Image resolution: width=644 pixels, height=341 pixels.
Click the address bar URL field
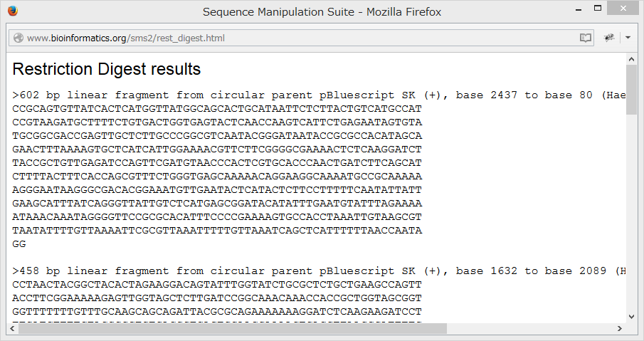tap(285, 38)
